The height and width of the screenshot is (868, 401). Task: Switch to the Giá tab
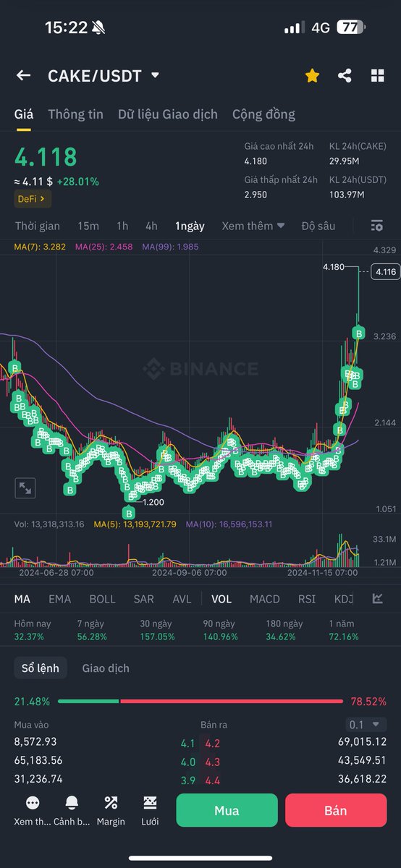(24, 114)
